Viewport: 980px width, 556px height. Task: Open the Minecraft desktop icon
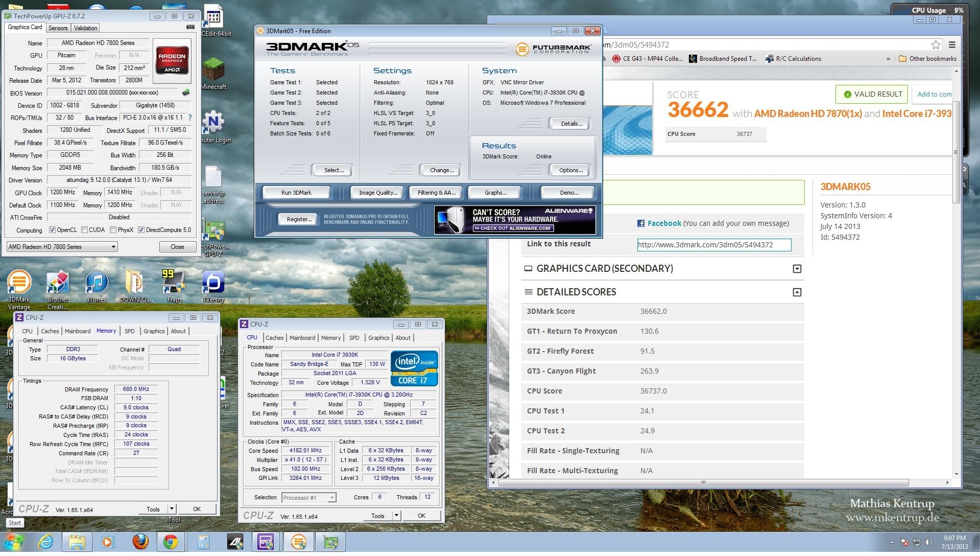click(x=213, y=74)
